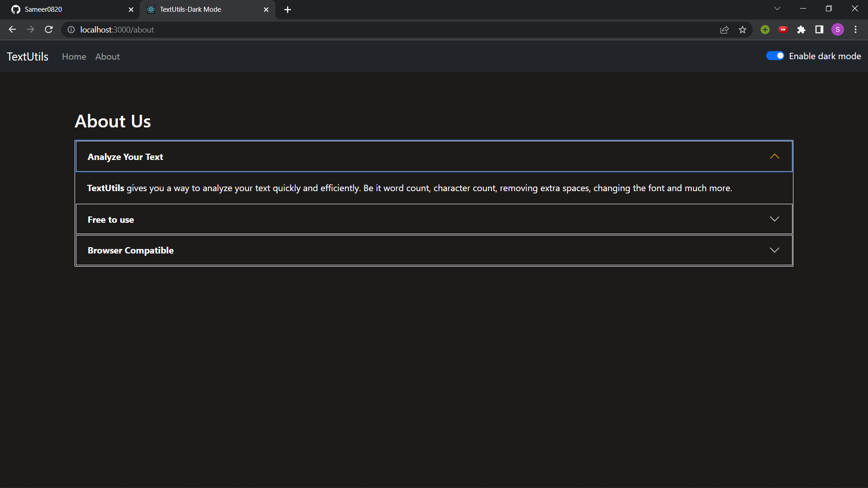Toggle the Enable dark mode switch

click(x=775, y=56)
